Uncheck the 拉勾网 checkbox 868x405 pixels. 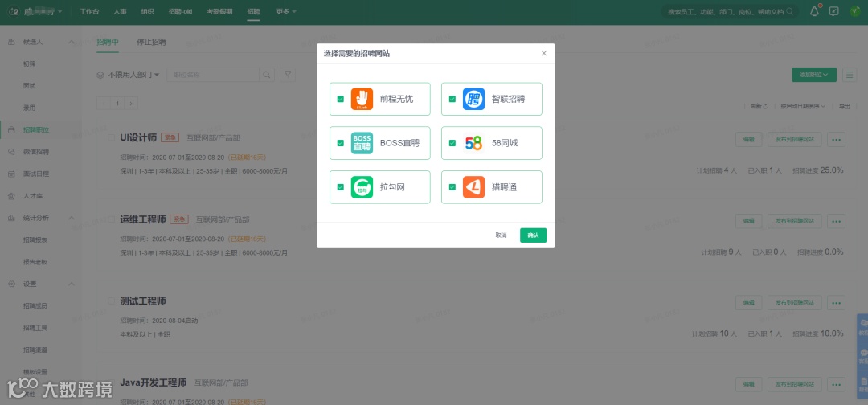click(x=341, y=187)
